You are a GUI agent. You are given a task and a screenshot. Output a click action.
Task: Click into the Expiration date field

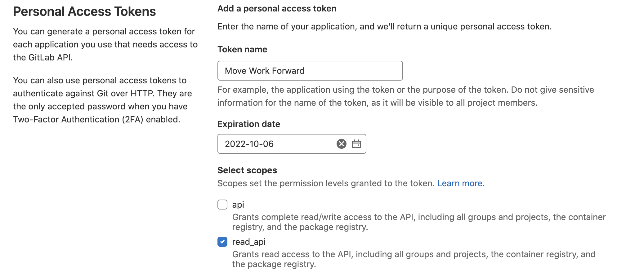(x=276, y=144)
